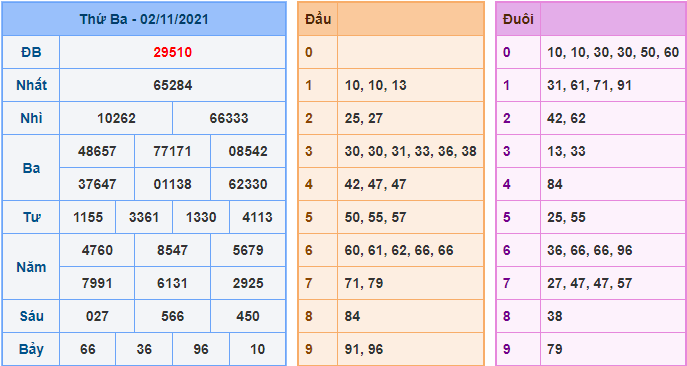Select Đầu row values 10, 10, 13
687x366 pixels.
(x=375, y=85)
